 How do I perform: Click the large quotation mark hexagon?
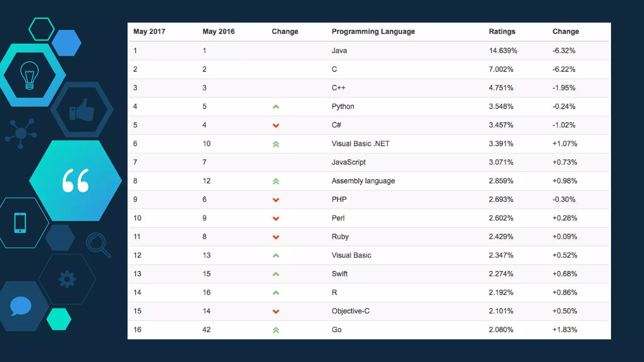pyautogui.click(x=75, y=180)
